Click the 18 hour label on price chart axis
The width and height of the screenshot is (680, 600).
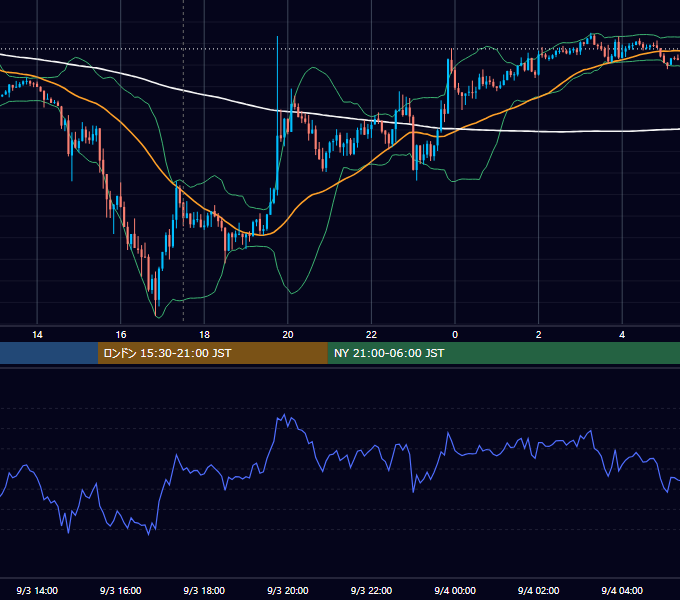204,335
